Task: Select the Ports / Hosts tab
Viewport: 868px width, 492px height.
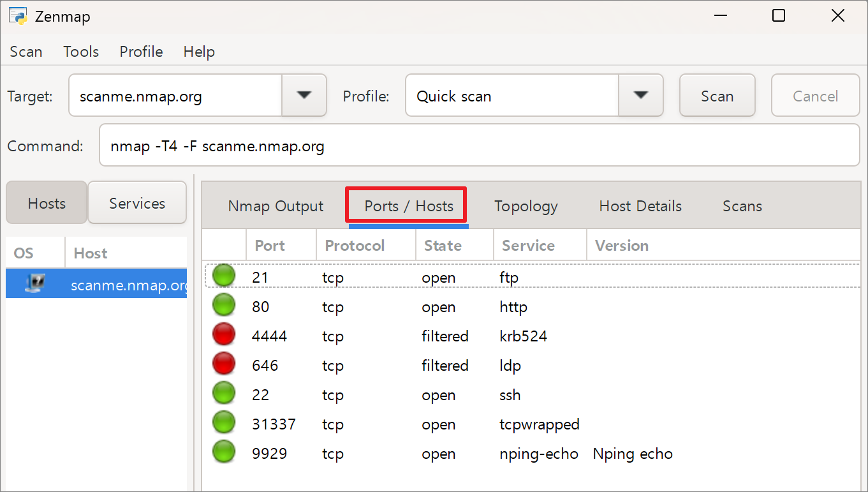Action: (x=409, y=206)
